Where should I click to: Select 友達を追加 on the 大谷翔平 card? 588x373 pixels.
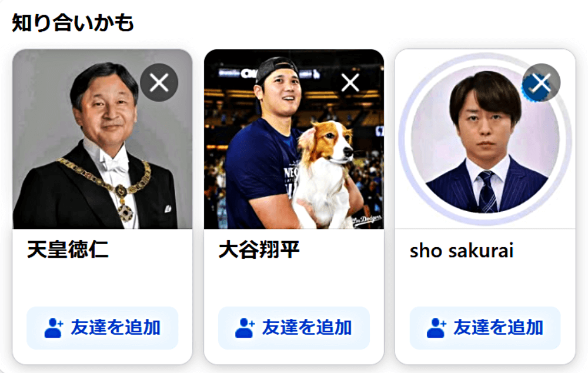293,328
